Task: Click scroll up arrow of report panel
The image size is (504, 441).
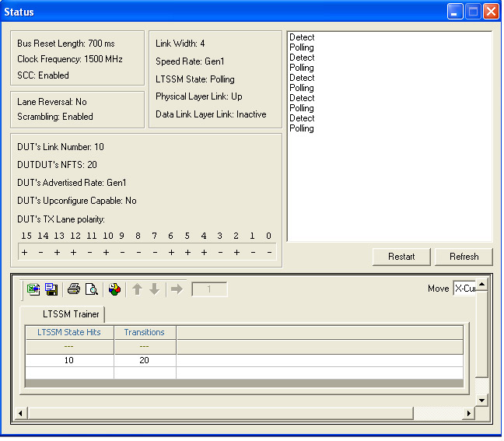Action: (x=481, y=285)
